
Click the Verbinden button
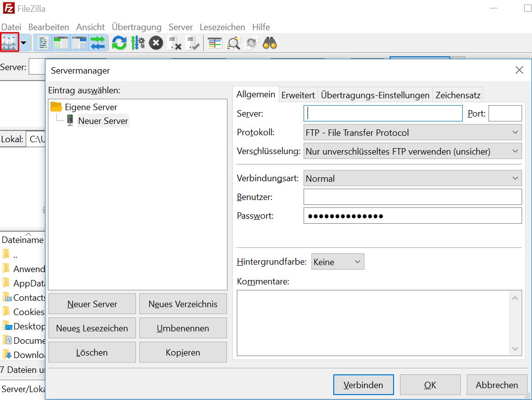point(363,385)
